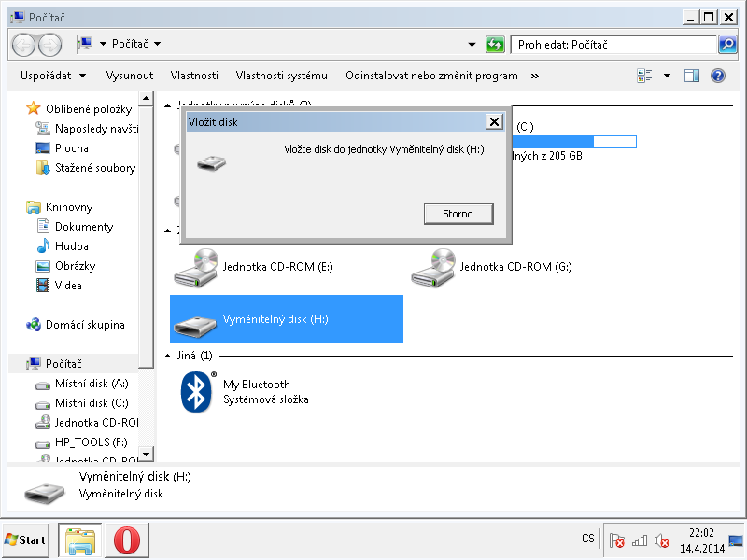Open Dokumenty library in sidebar
The image size is (747, 560).
[x=76, y=226]
